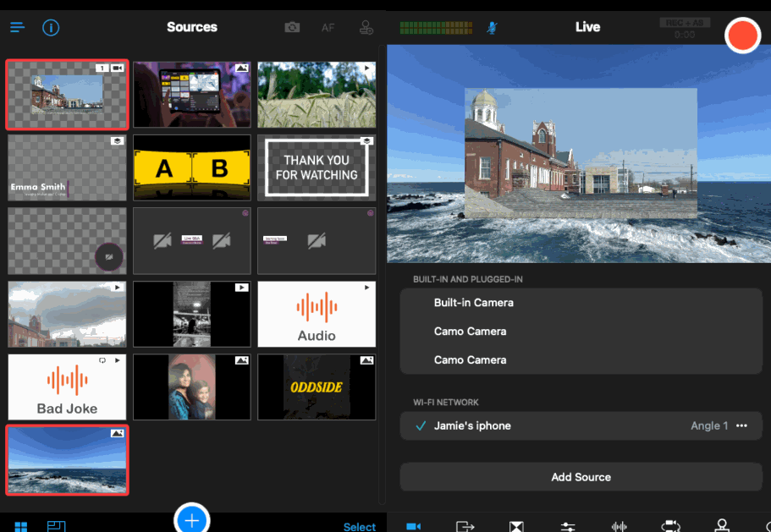Toggle the AF autofocus button
The height and width of the screenshot is (532, 771).
pos(328,28)
